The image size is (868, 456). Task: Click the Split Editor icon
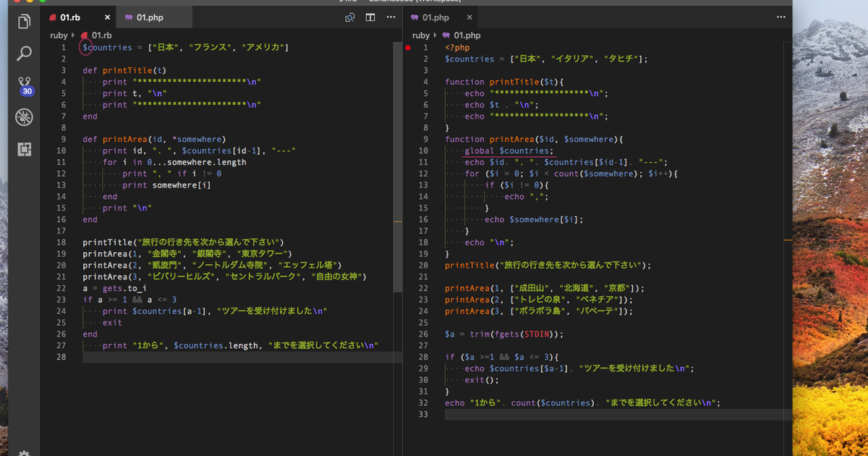click(370, 17)
